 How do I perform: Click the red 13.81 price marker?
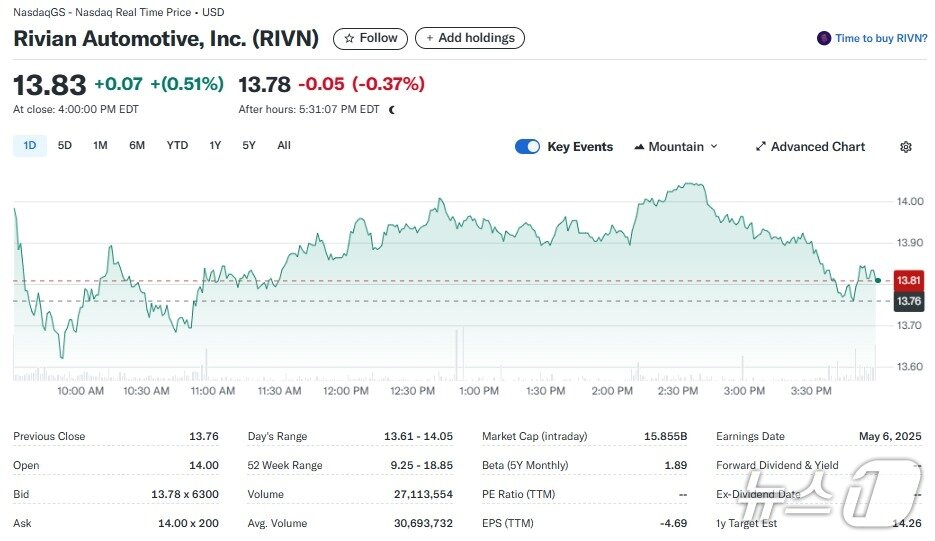coord(909,281)
